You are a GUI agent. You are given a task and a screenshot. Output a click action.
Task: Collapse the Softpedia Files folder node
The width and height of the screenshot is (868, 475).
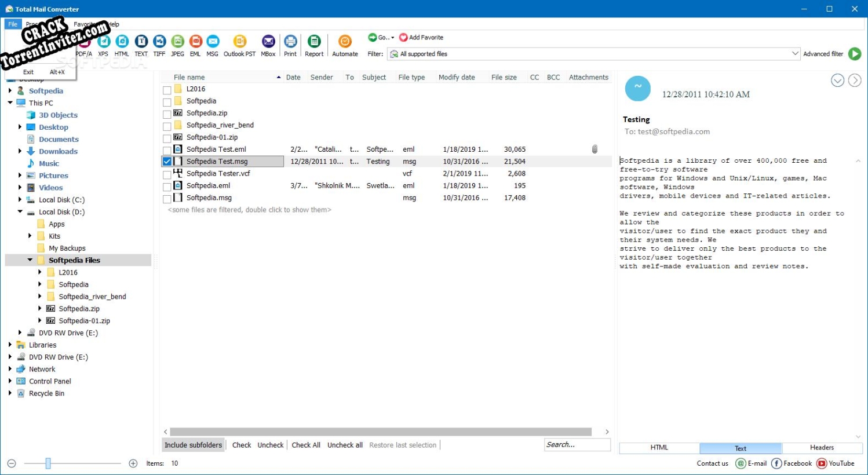[30, 260]
